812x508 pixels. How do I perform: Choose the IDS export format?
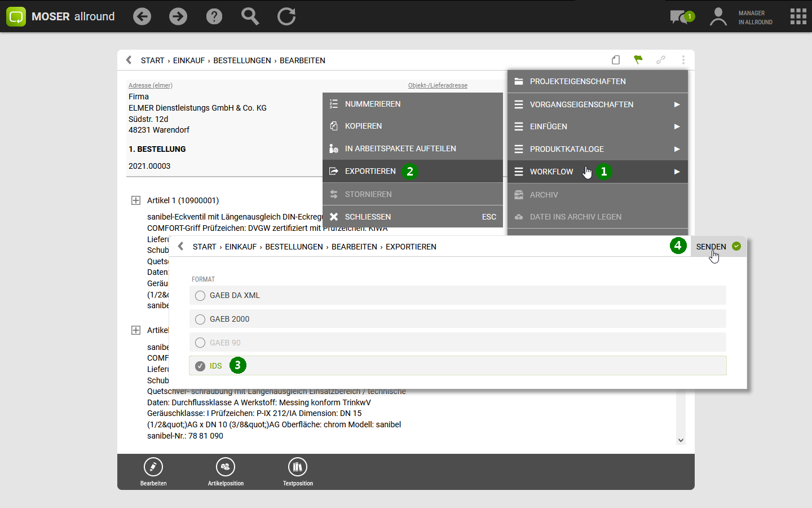[x=200, y=366]
